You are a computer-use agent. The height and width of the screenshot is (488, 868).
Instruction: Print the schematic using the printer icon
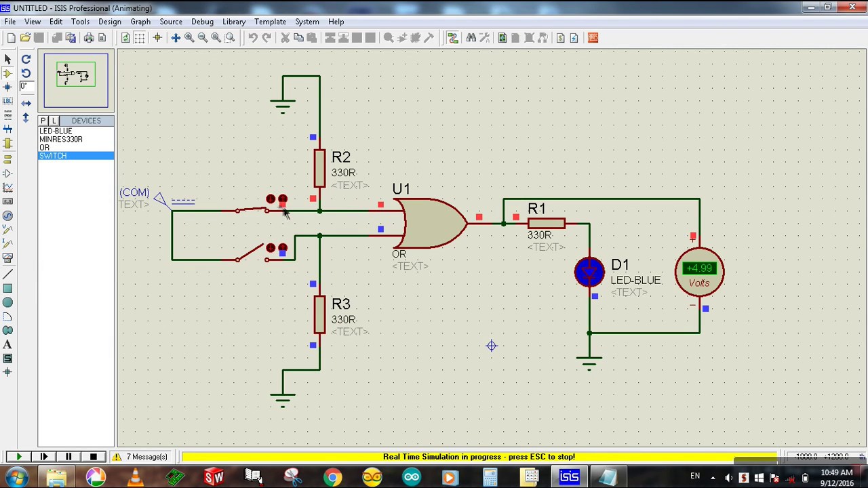[89, 38]
